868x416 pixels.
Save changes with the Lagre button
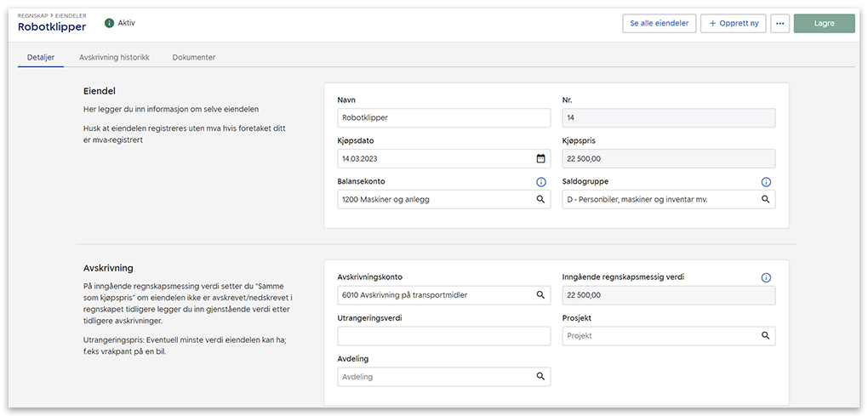click(824, 24)
